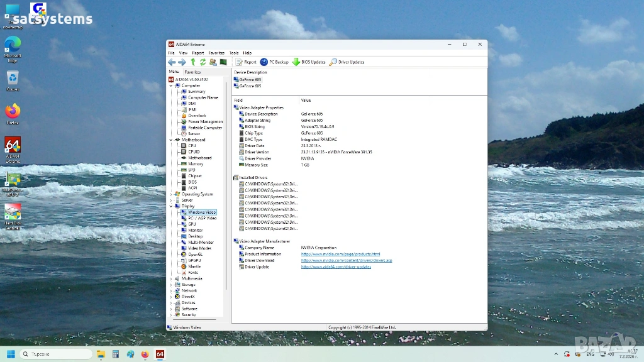Image resolution: width=644 pixels, height=362 pixels.
Task: Expand the Operating System tree node
Action: 170,194
